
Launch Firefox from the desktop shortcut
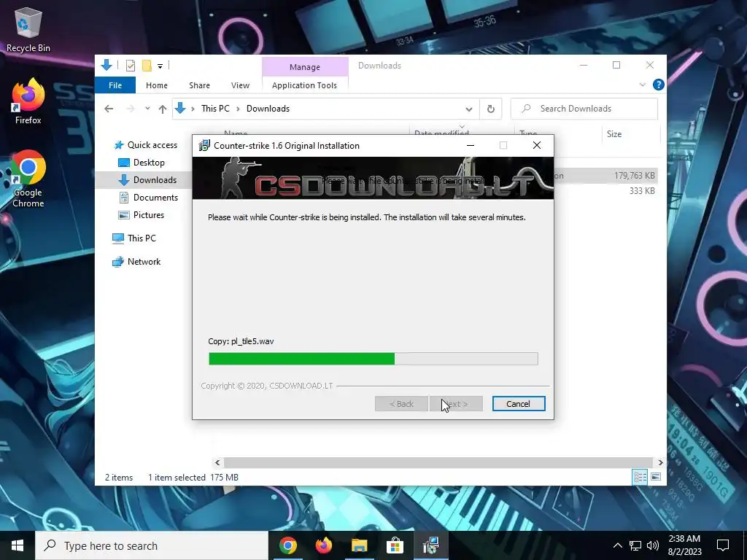(x=28, y=101)
